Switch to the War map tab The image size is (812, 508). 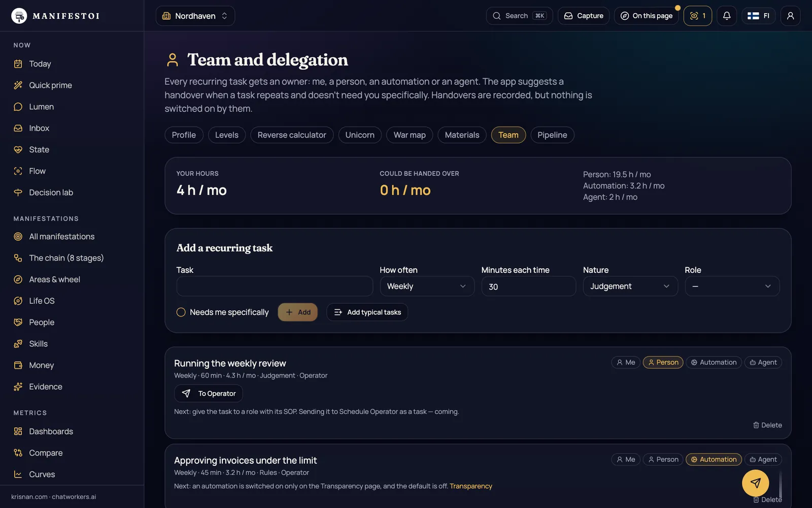[x=410, y=135]
